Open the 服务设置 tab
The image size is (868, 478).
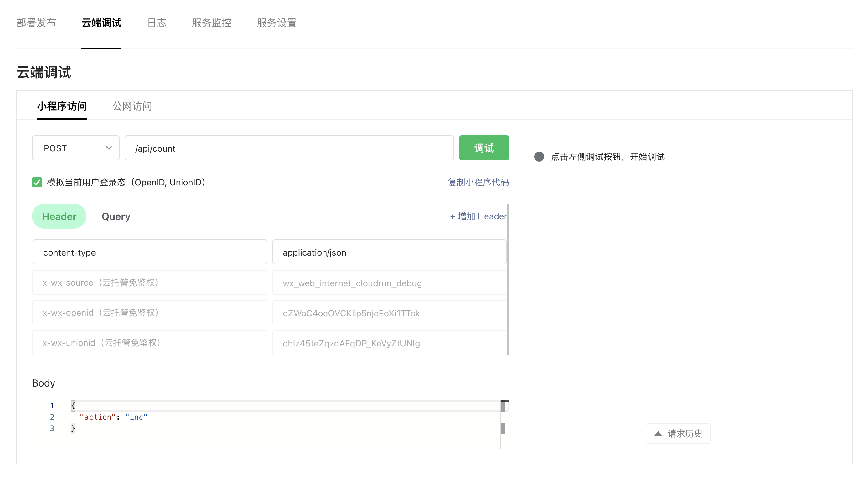point(276,23)
